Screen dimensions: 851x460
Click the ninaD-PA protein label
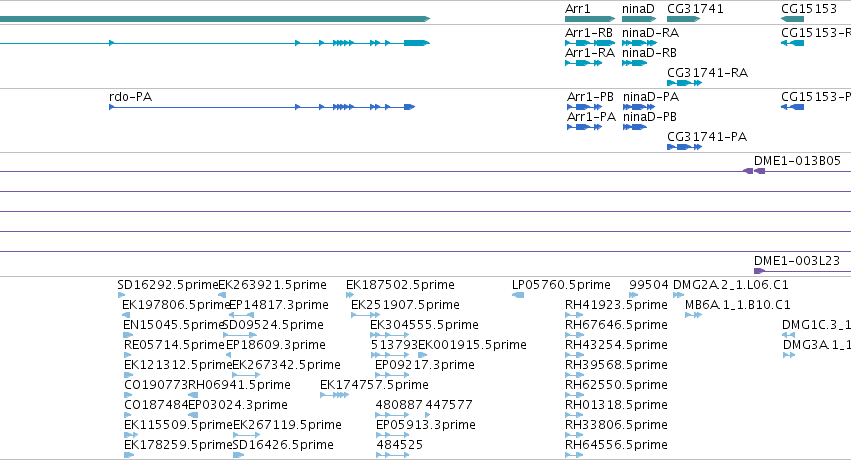651,97
